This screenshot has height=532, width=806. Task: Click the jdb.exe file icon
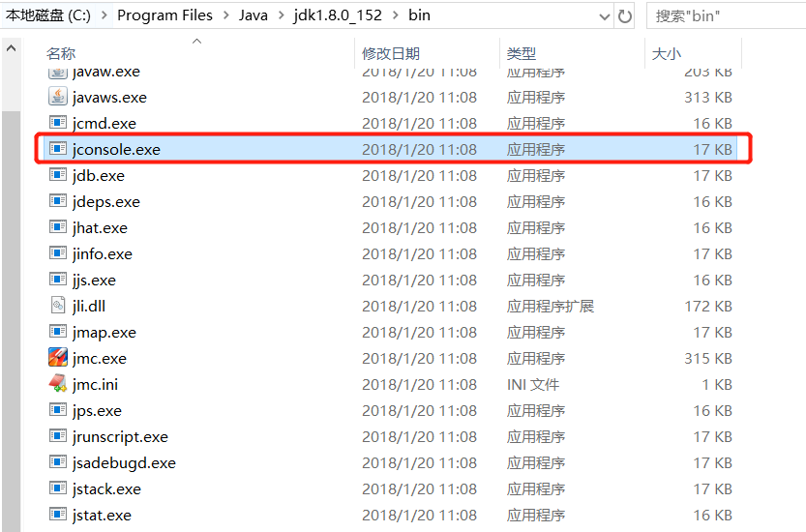click(58, 175)
